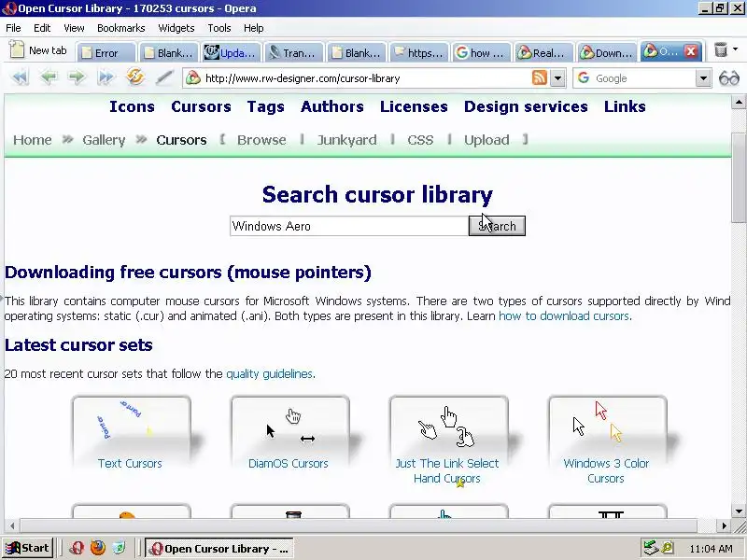
Task: Open the Cursors site section
Action: pyautogui.click(x=201, y=106)
